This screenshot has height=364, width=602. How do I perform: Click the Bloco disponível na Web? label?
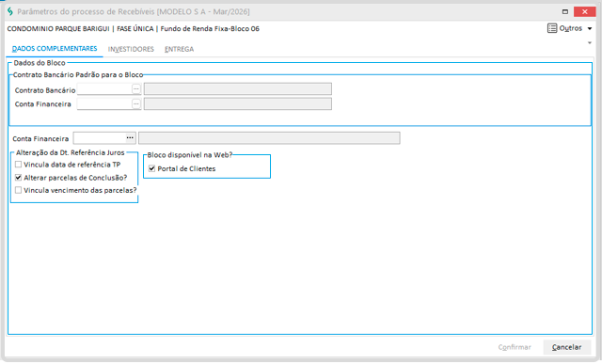(x=190, y=155)
